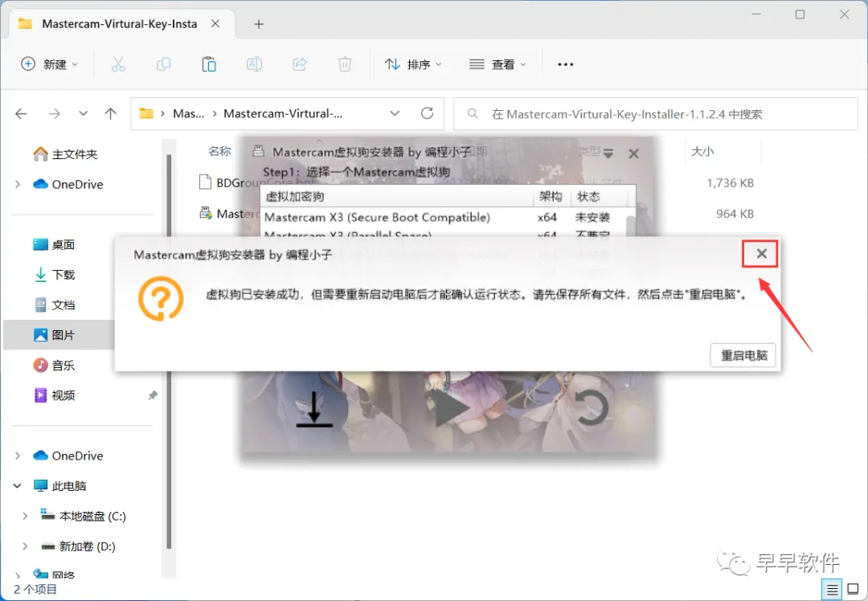Open the 排序 sort dropdown
Image resolution: width=868 pixels, height=601 pixels.
coord(413,64)
